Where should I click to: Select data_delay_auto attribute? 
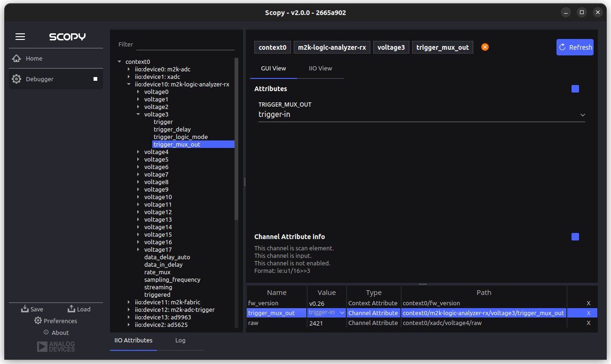coord(167,257)
